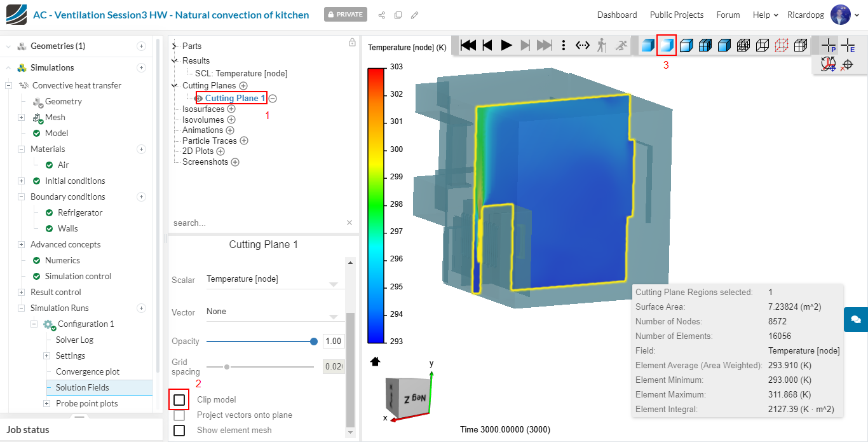Add a new Particle Trace
Image resolution: width=868 pixels, height=442 pixels.
(x=243, y=141)
